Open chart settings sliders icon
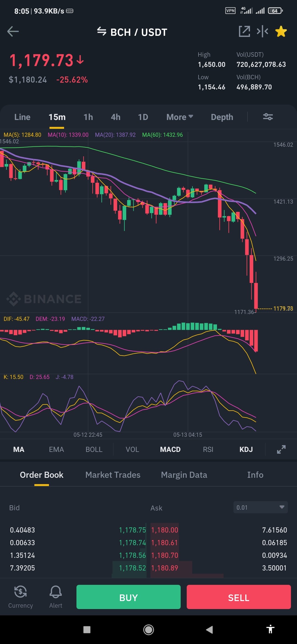297x644 pixels. click(268, 117)
